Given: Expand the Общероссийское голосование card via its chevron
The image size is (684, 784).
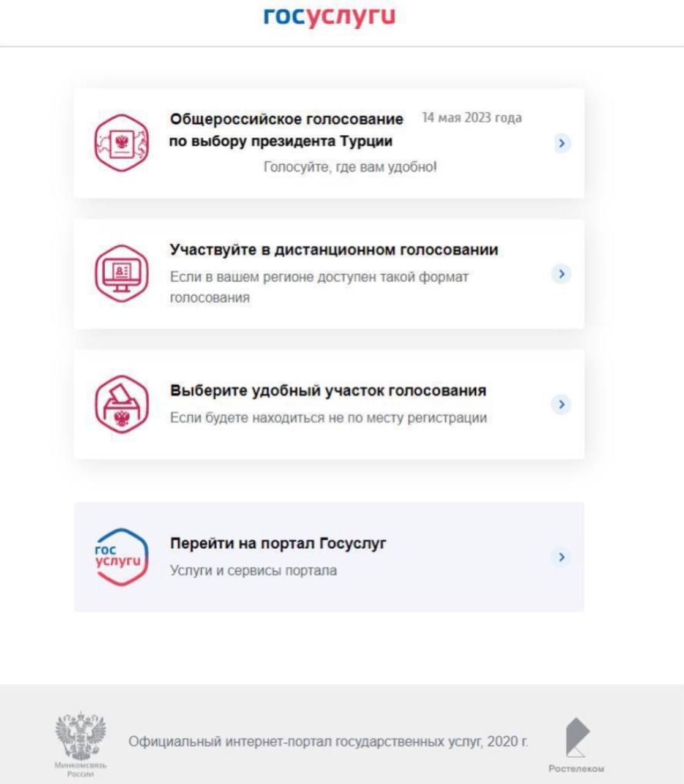Looking at the screenshot, I should [x=562, y=143].
